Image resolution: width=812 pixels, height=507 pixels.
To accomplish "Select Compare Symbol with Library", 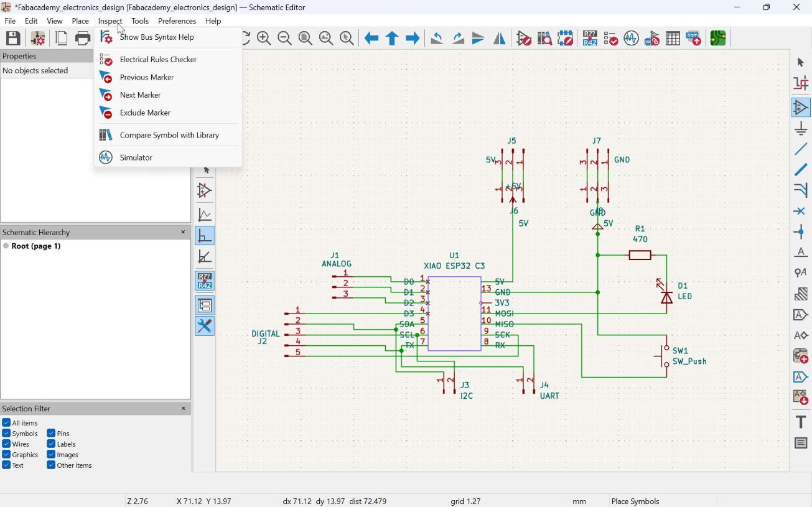I will coord(169,136).
